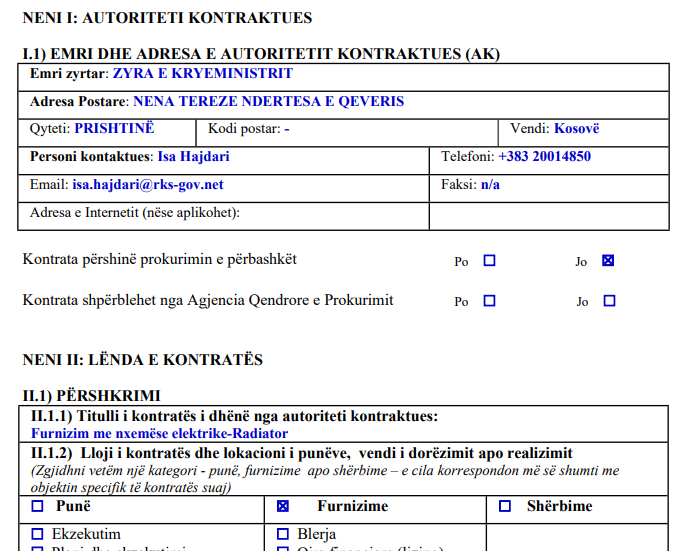Click the city value PRISHTINË
The image size is (683, 551).
click(114, 129)
